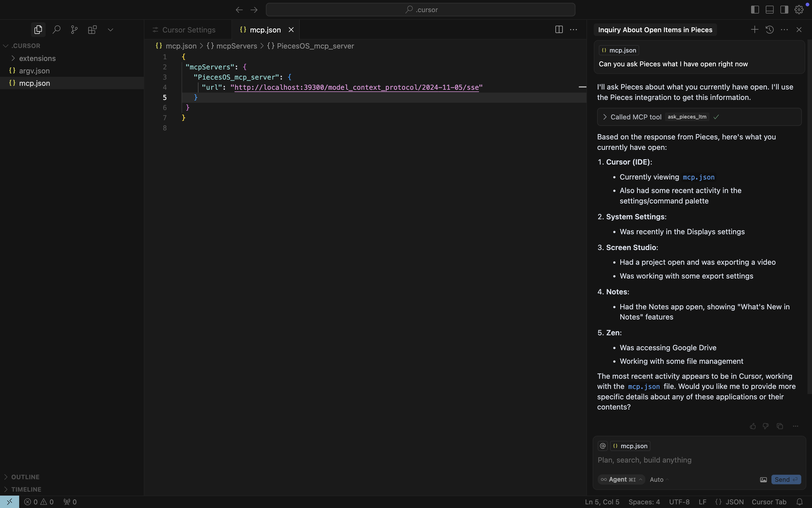The width and height of the screenshot is (812, 508).
Task: Open Cursor settings gear icon
Action: (x=799, y=10)
